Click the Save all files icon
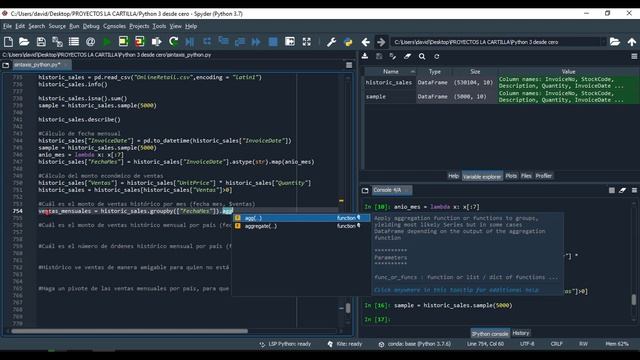 [x=58, y=42]
